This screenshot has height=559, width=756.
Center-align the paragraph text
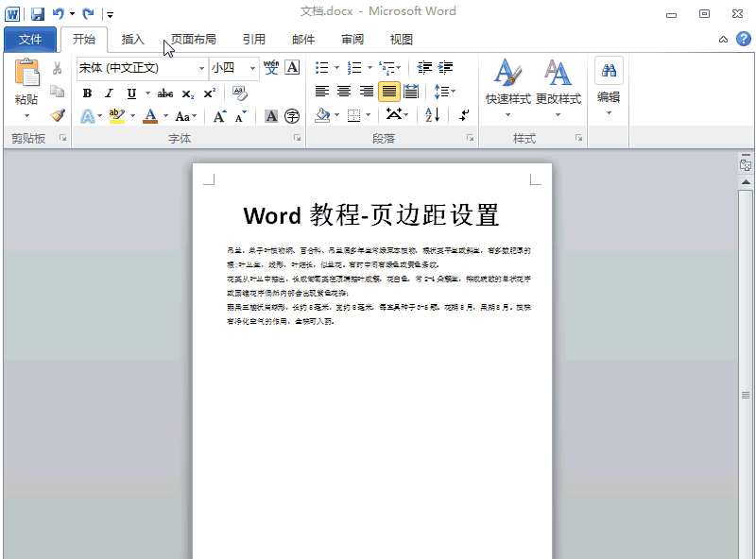pos(344,92)
